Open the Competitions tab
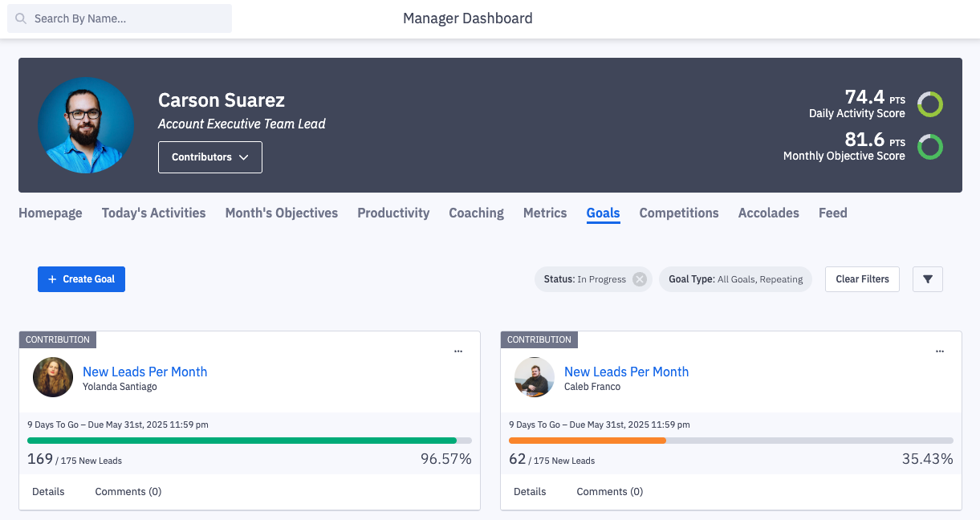The height and width of the screenshot is (520, 980). tap(679, 213)
